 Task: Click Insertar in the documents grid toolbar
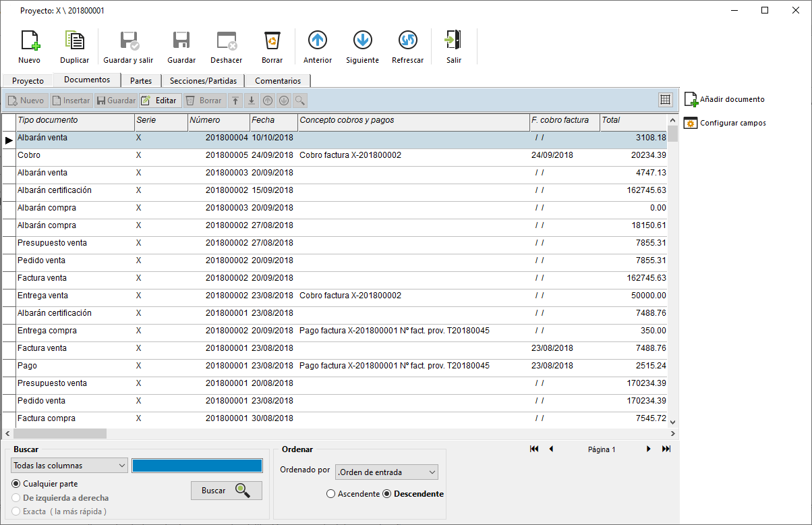71,101
